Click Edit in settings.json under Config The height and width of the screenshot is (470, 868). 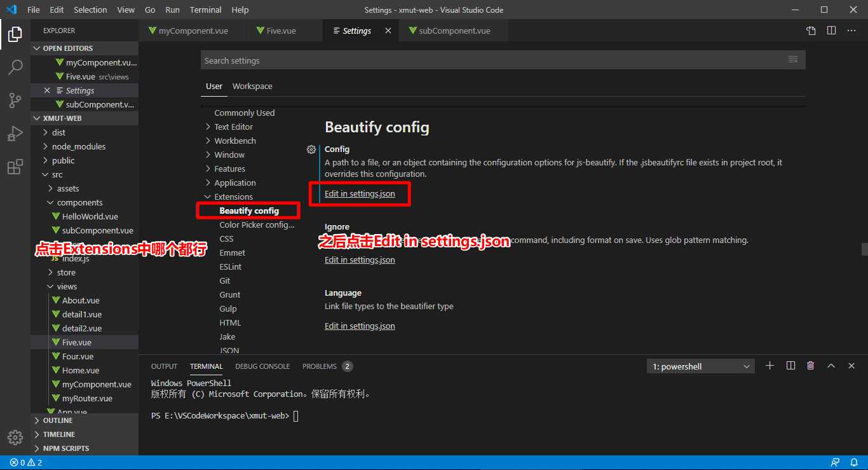click(360, 193)
